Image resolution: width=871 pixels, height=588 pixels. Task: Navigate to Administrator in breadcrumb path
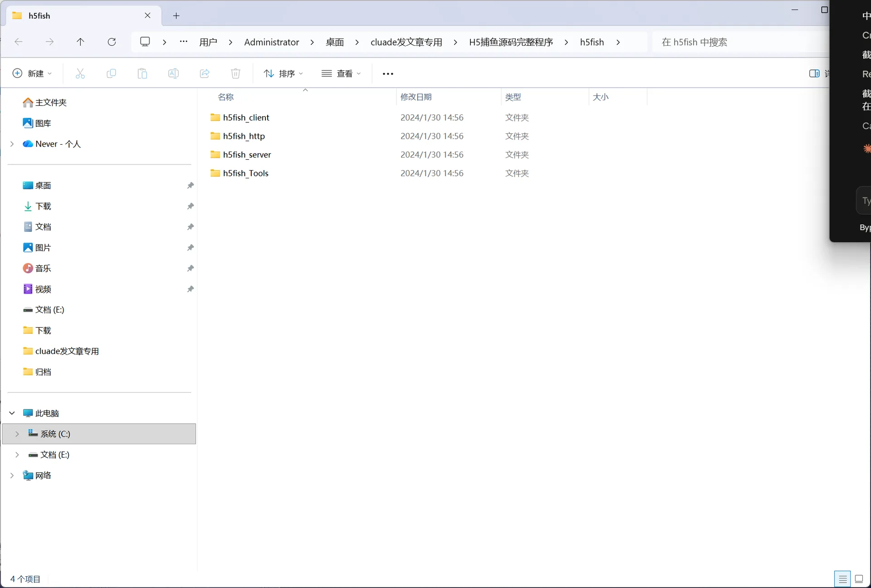(272, 42)
